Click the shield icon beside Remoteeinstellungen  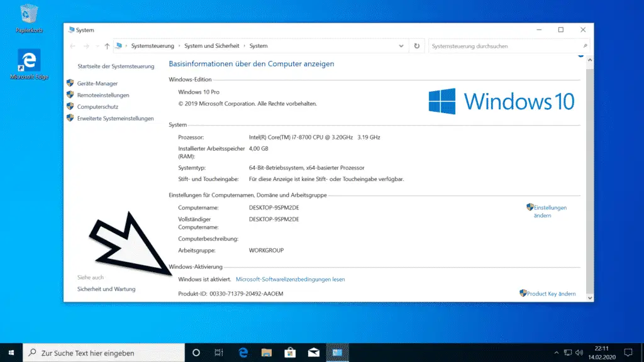70,94
